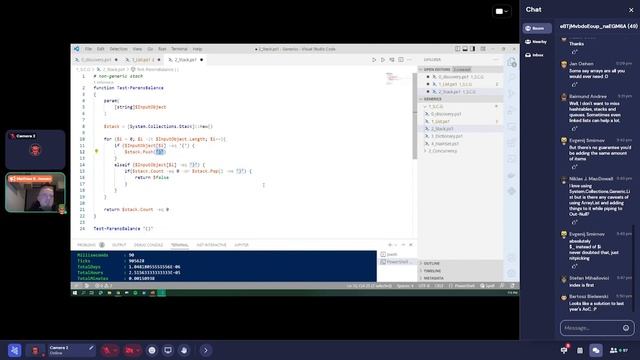Open 3_Dictionary.ps1 in Explorer tree
Screen dimensions: 640x360
pos(460,136)
